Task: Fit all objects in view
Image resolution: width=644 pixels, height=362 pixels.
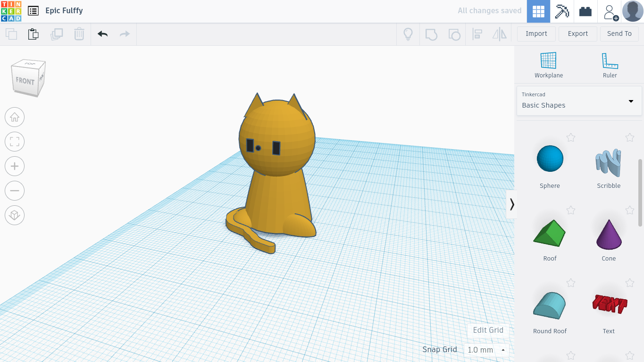Action: [15, 142]
